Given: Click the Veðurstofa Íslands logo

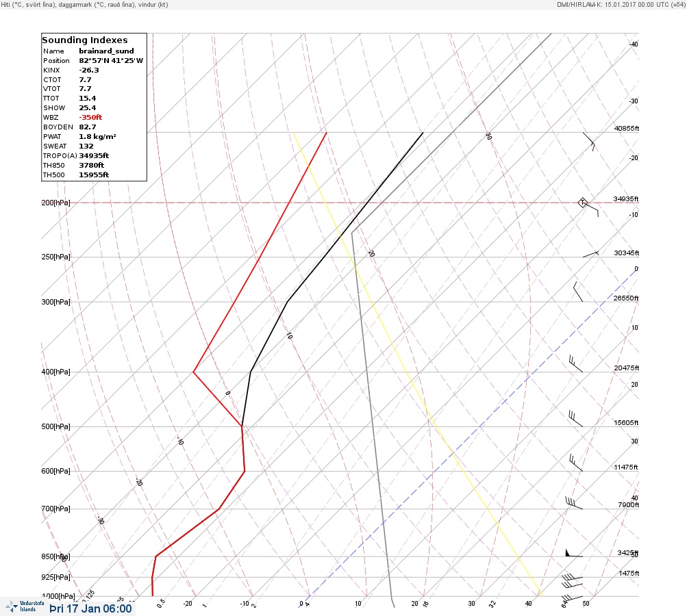Looking at the screenshot, I should [x=25, y=606].
